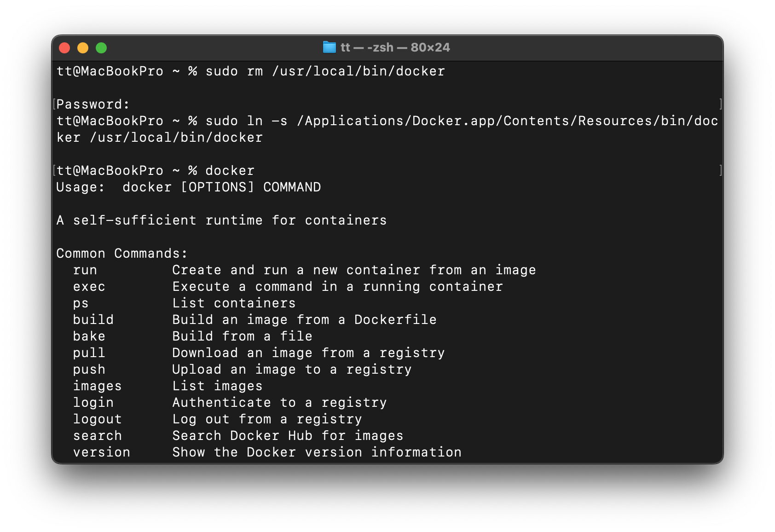This screenshot has height=532, width=775.
Task: Click the yellow minimize window button
Action: (83, 48)
